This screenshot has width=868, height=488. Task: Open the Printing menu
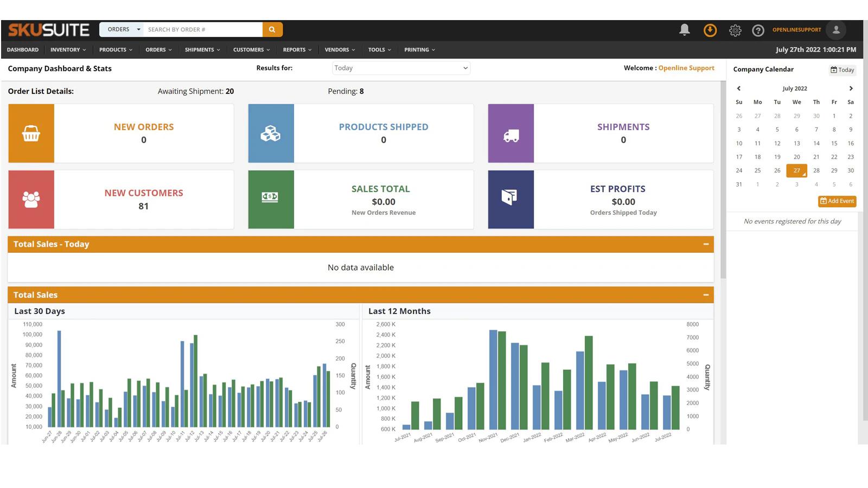pyautogui.click(x=419, y=50)
